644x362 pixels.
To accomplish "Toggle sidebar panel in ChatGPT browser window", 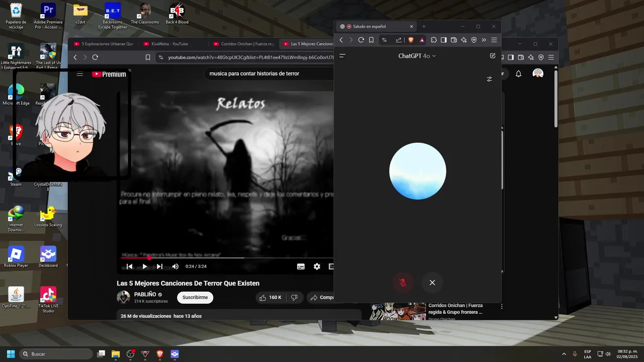I will pos(444,40).
